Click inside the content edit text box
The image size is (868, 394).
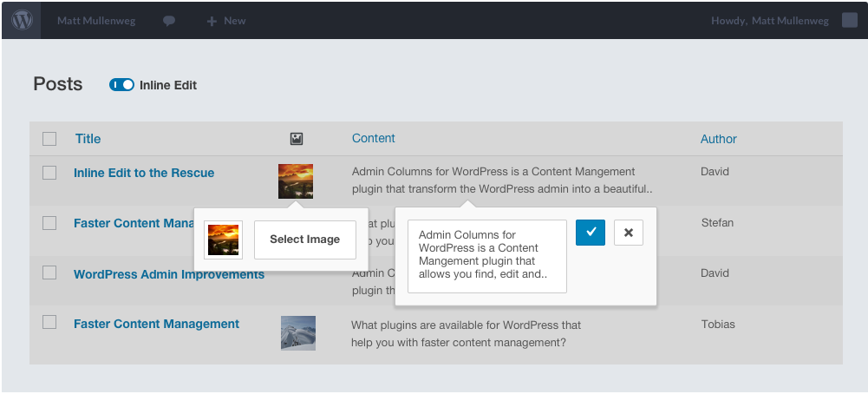click(486, 256)
